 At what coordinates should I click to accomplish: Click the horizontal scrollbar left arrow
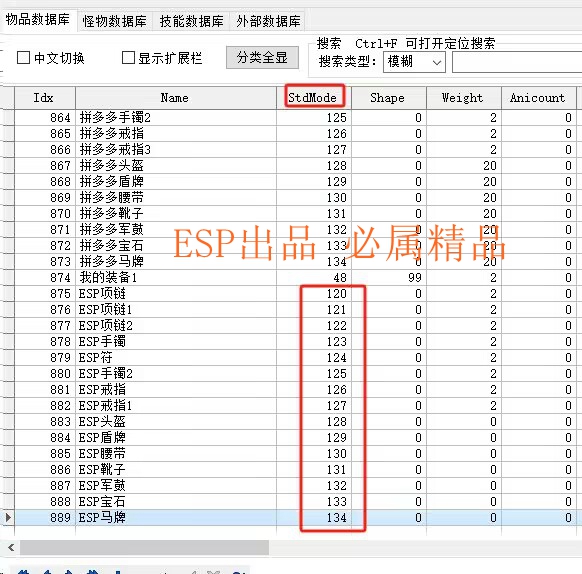tap(10, 548)
